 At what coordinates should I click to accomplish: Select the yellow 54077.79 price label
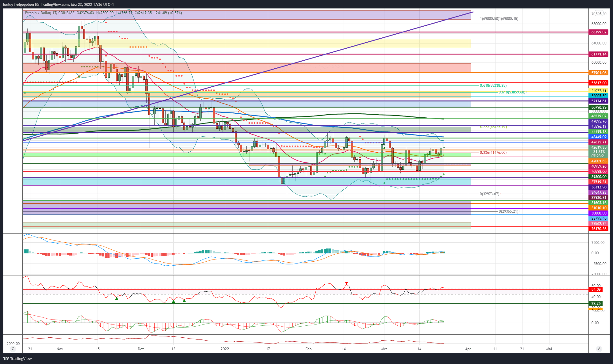(599, 91)
